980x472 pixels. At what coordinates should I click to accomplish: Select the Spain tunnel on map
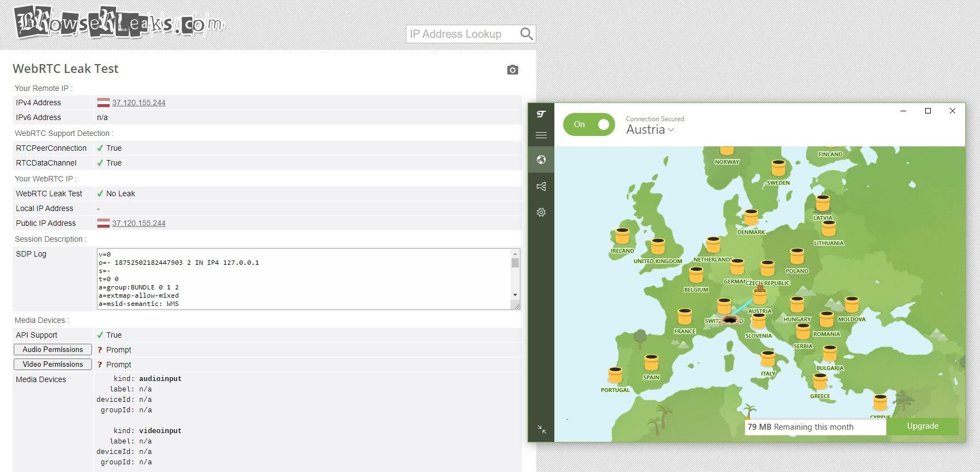click(651, 363)
